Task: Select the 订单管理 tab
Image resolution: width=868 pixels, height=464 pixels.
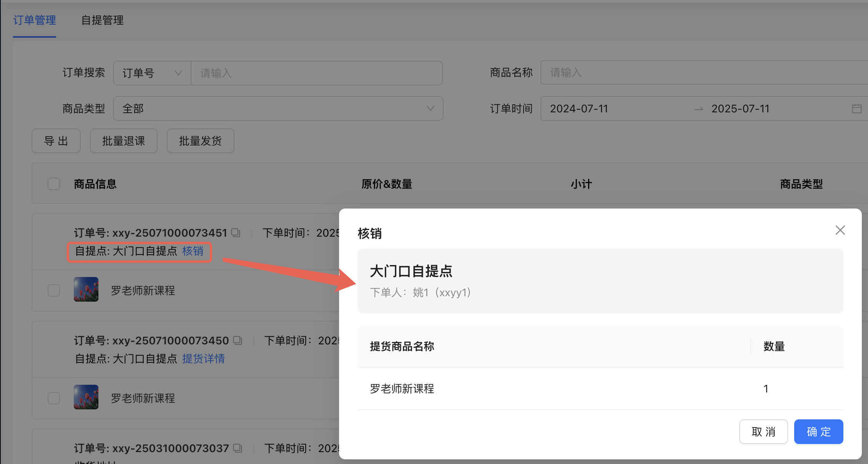Action: tap(35, 20)
